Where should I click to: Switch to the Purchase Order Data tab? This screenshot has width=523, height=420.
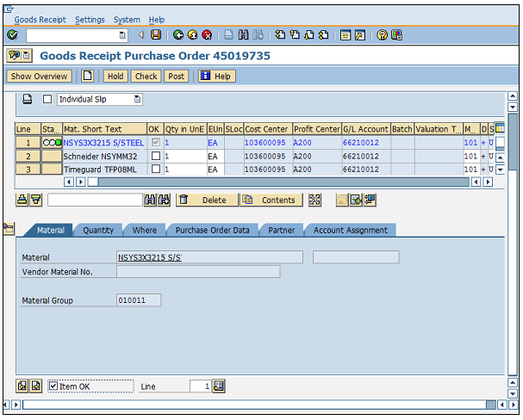tap(212, 230)
